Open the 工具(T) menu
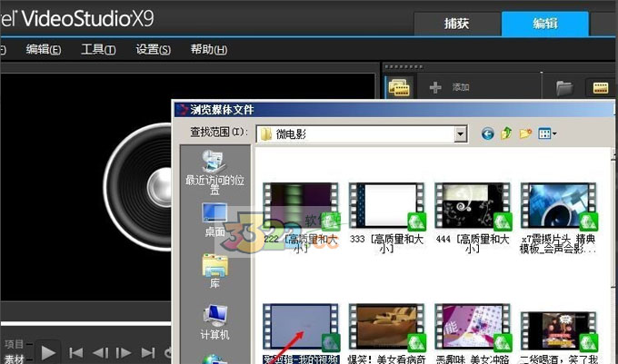This screenshot has width=618, height=364. point(98,50)
